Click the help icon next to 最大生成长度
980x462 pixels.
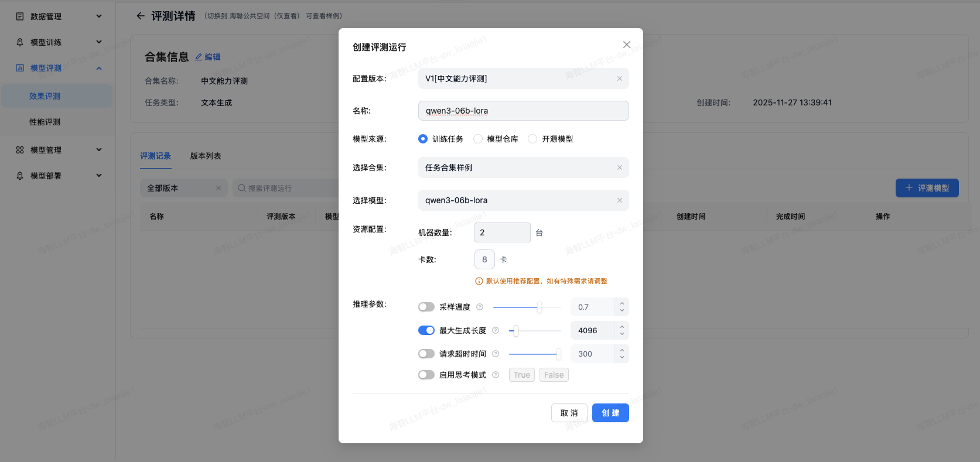[x=496, y=330]
